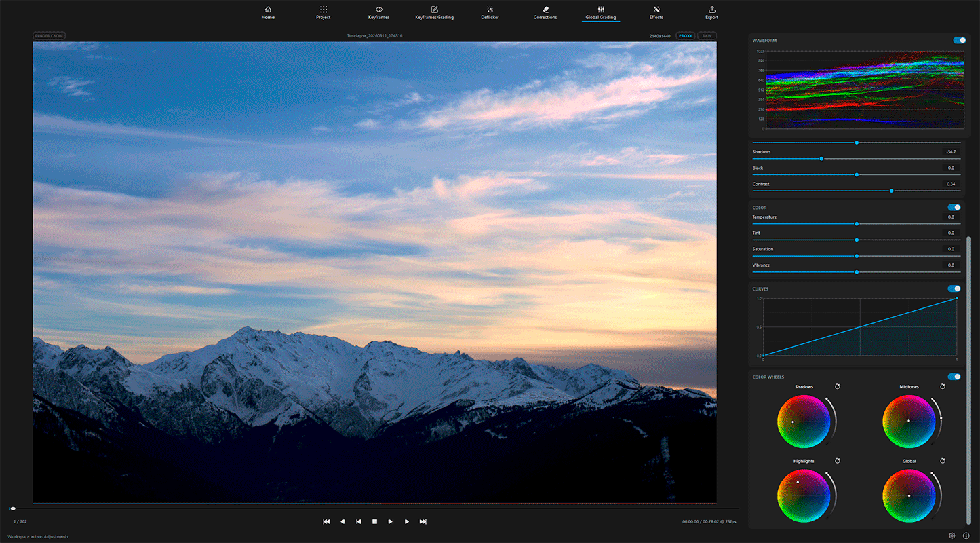
Task: Click the Timelapse_20260911_174816 clip title
Action: 374,36
